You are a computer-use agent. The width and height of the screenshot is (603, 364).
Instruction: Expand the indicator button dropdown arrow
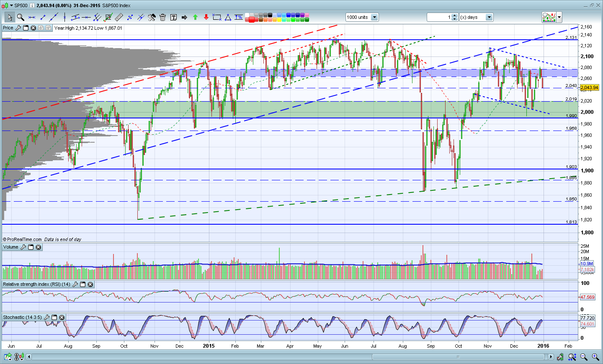559,17
